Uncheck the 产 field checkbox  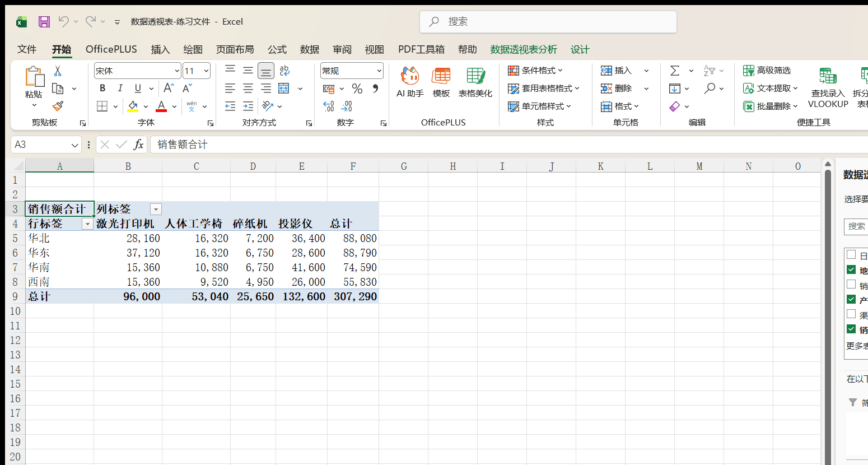tap(851, 299)
